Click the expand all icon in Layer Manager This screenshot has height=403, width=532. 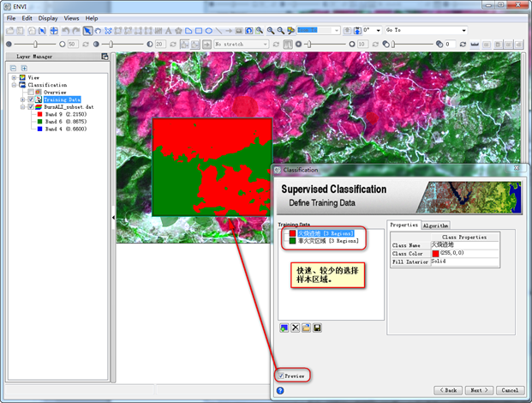(24, 68)
